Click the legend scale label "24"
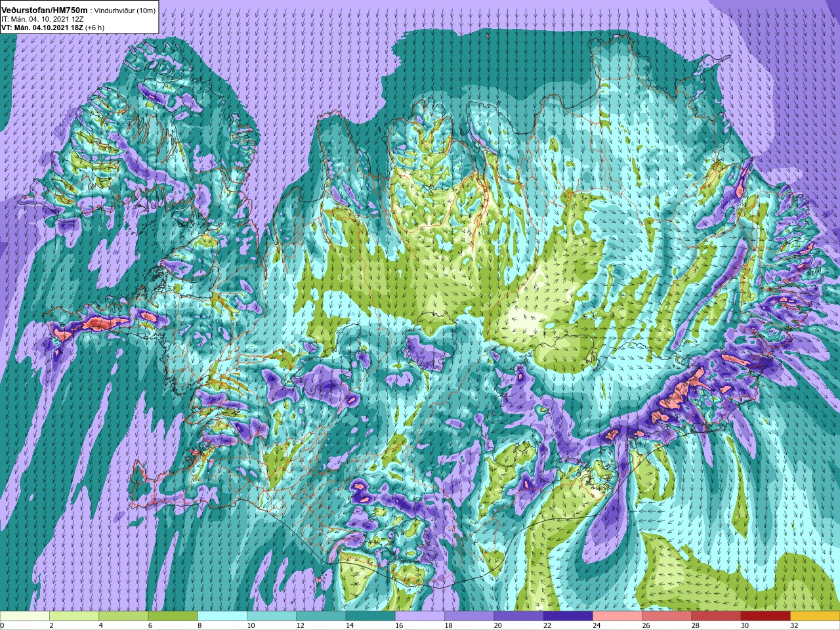This screenshot has height=630, width=840. click(x=597, y=626)
